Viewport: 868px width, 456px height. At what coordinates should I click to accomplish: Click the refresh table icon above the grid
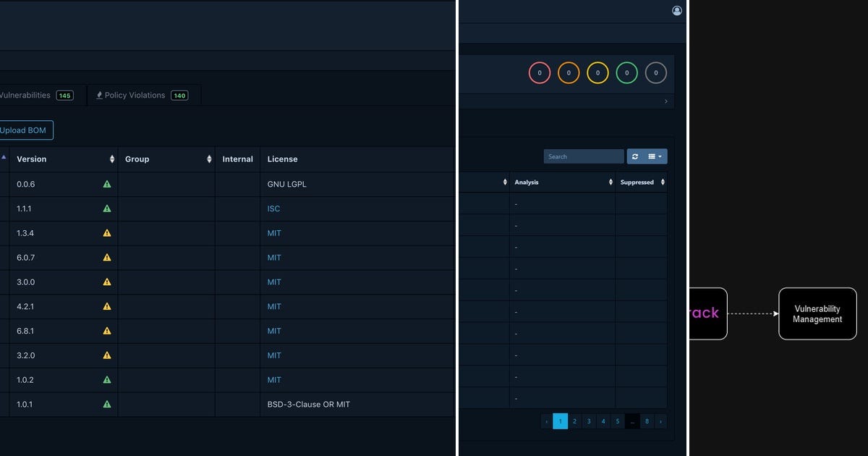pyautogui.click(x=635, y=156)
